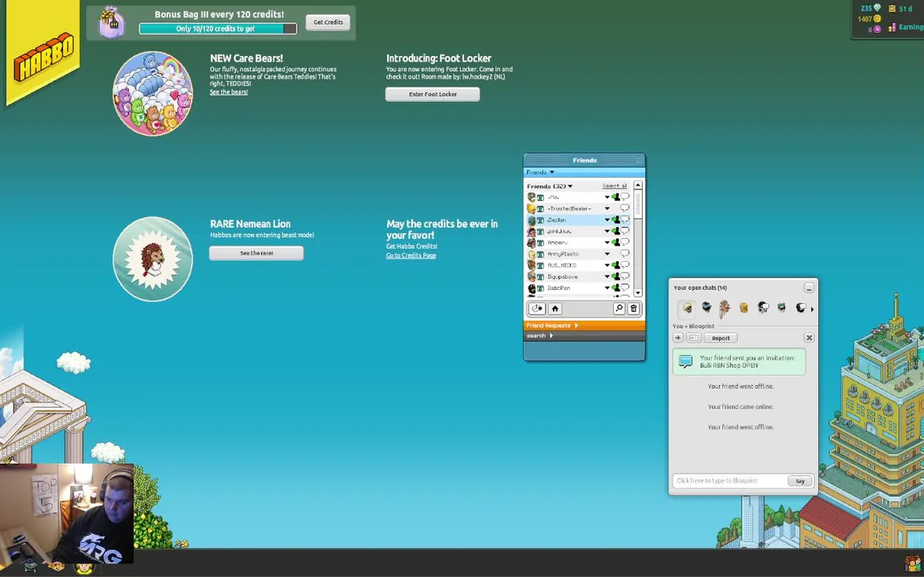
Task: Click the Bonus Bag icon
Action: click(x=111, y=23)
